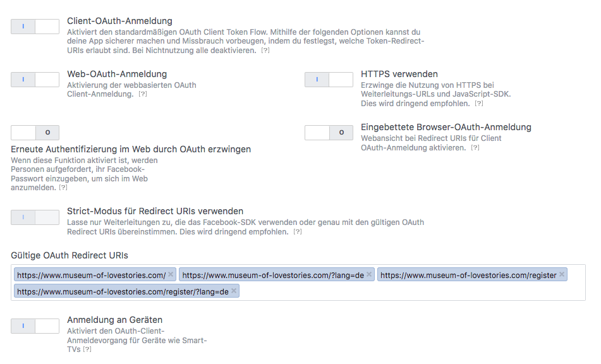The width and height of the screenshot is (601, 364).
Task: Show help for HTTPS verwenden
Action: point(479,104)
